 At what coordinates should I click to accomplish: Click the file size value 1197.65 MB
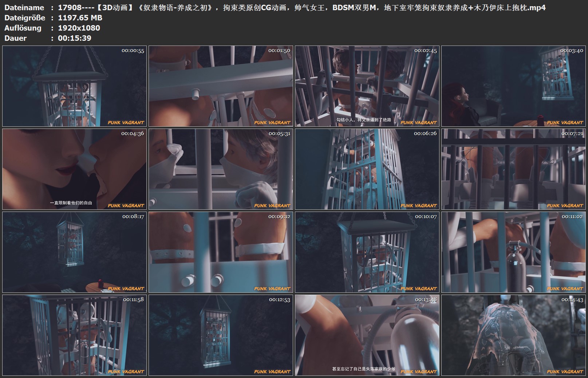tap(80, 18)
